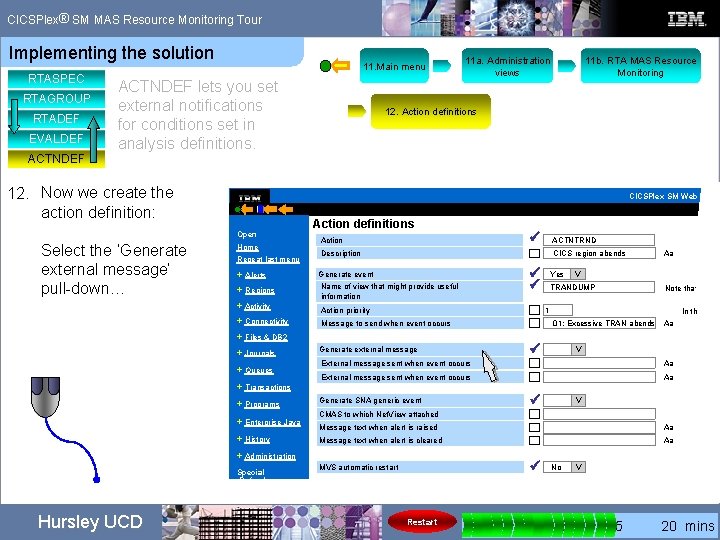Toggle Message text when alert is cleared checkbox
Screen dimensions: 720x540
534,440
